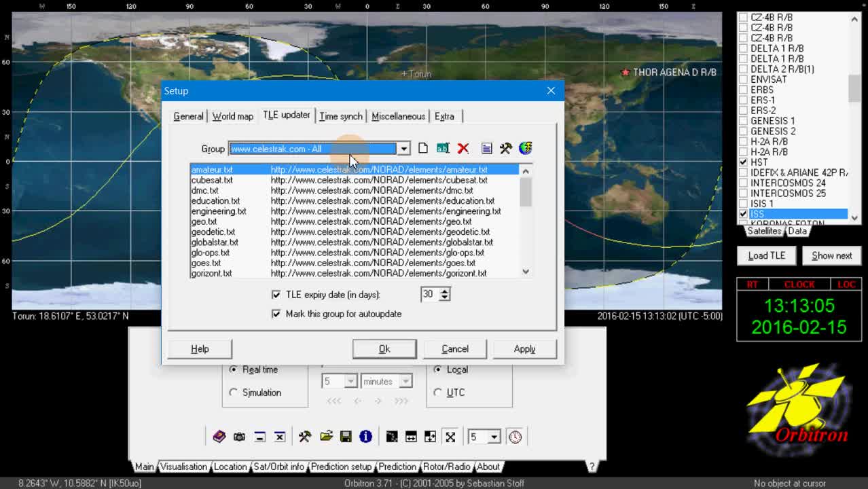Click the window-with-X toolbar icon
Image resolution: width=868 pixels, height=489 pixels.
point(279,437)
